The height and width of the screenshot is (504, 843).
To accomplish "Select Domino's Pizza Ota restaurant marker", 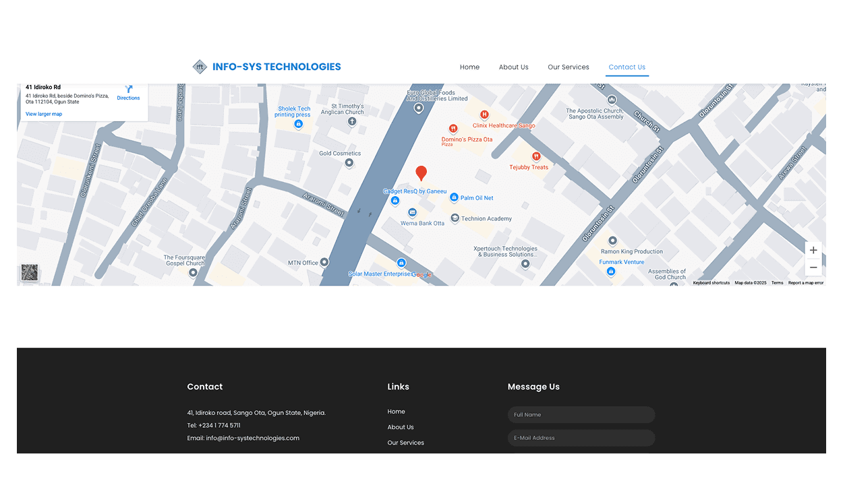I will (x=453, y=129).
